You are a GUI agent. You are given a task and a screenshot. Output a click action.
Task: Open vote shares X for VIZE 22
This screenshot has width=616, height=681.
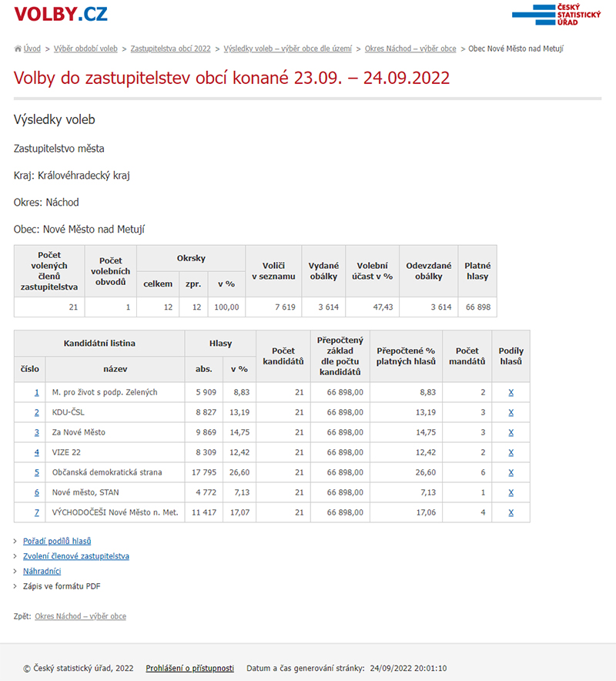(511, 452)
